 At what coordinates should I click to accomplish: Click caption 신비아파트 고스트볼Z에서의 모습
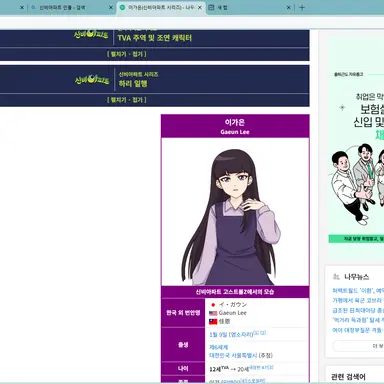coord(235,292)
